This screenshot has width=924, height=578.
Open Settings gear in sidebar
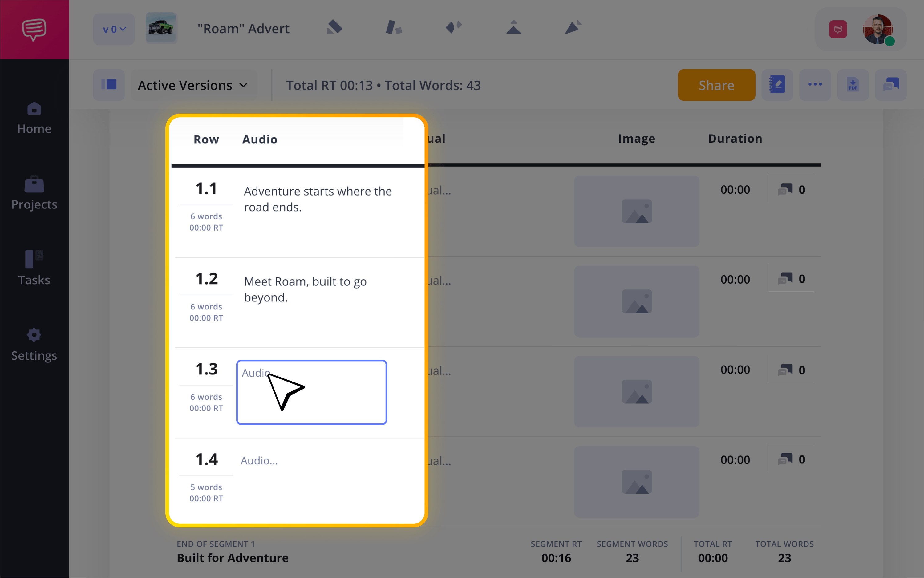click(34, 345)
